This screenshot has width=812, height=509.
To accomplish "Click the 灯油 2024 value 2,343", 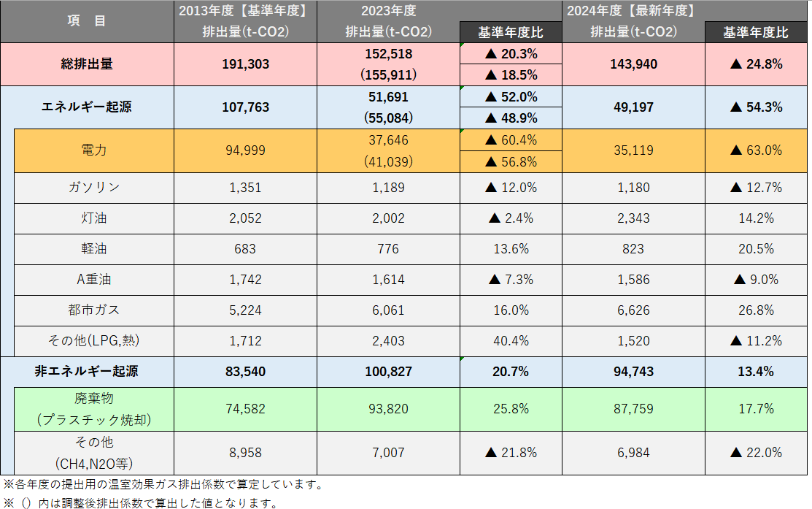I will 633,218.
